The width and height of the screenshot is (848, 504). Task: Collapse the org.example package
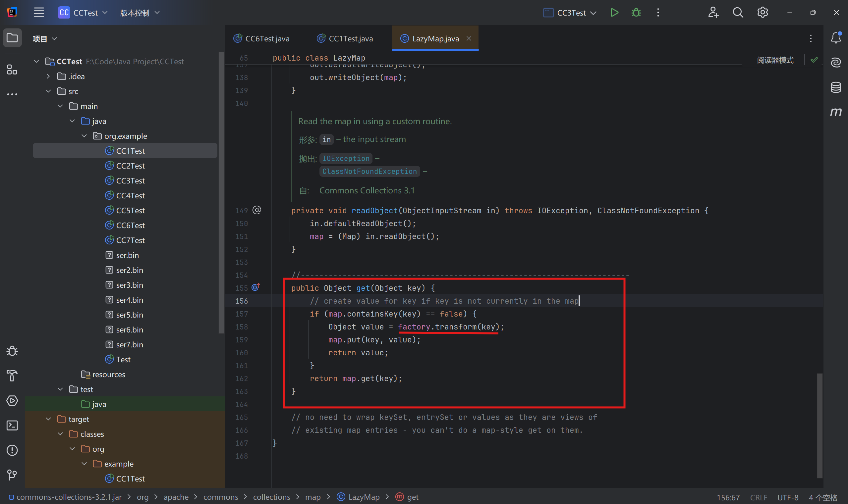84,136
